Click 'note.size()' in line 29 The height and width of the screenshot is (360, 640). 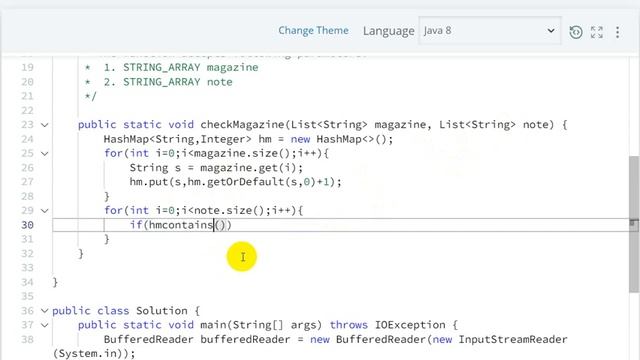coord(229,211)
